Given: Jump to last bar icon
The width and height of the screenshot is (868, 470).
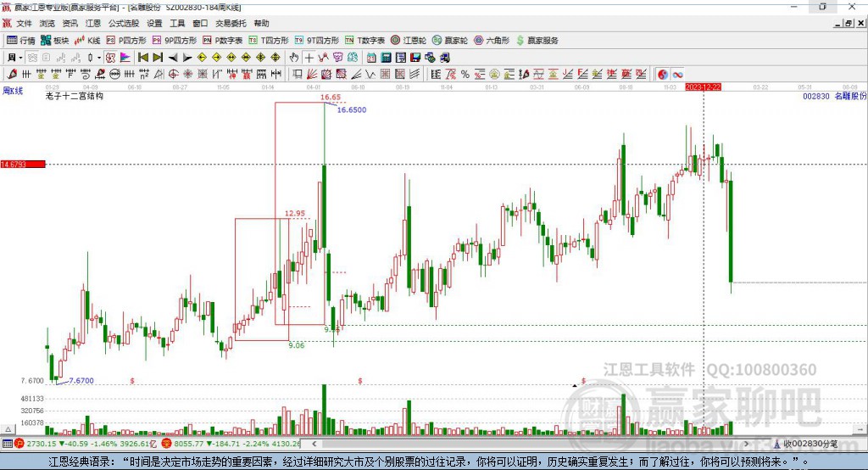Looking at the screenshot, I should pos(158,58).
